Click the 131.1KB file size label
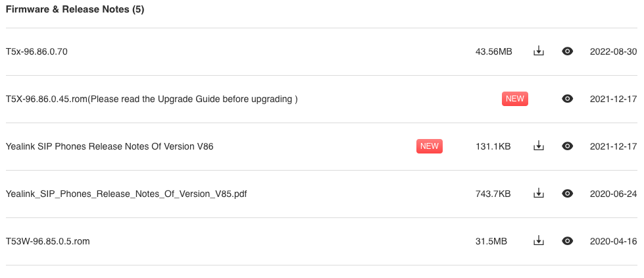Viewport: 644px width, 278px height. (x=493, y=146)
